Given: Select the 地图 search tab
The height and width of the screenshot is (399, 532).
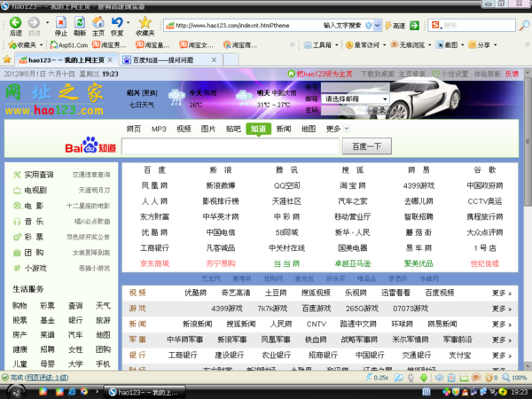Looking at the screenshot, I should (309, 129).
